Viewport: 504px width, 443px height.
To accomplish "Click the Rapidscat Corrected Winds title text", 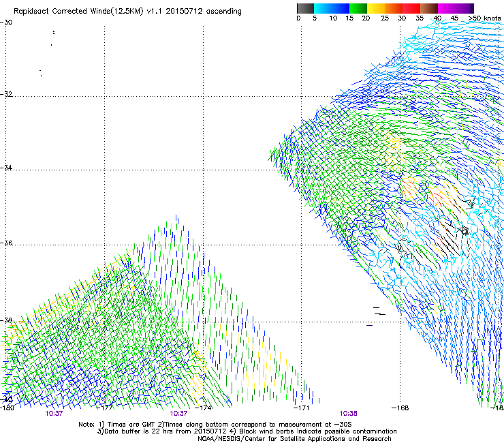I will pyautogui.click(x=127, y=12).
